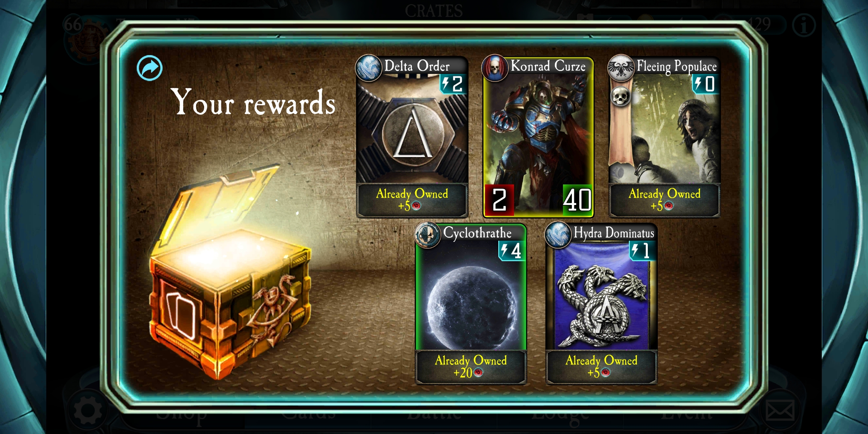Viewport: 868px width, 434px height.
Task: Click the Konrad Curze skull emblem
Action: (x=495, y=68)
